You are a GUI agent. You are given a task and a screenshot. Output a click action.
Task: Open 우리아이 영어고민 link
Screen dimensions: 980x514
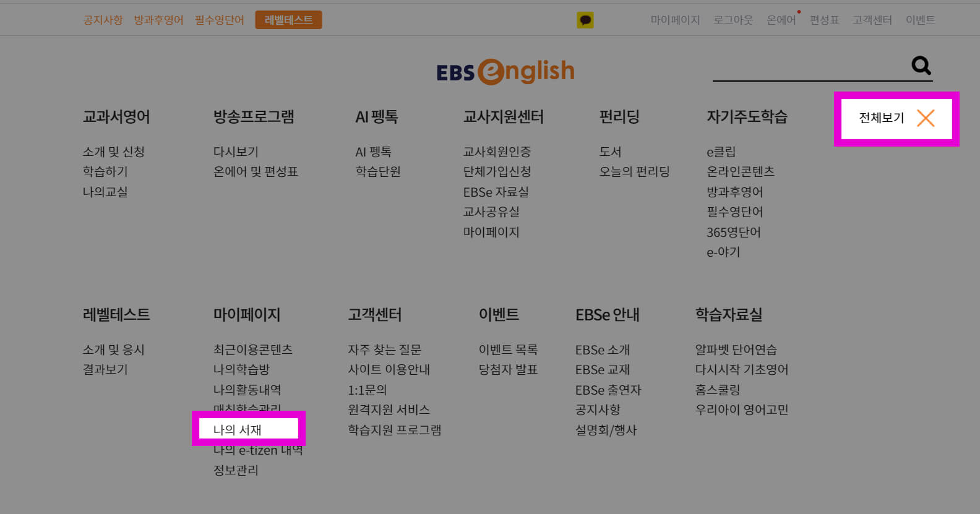click(742, 409)
